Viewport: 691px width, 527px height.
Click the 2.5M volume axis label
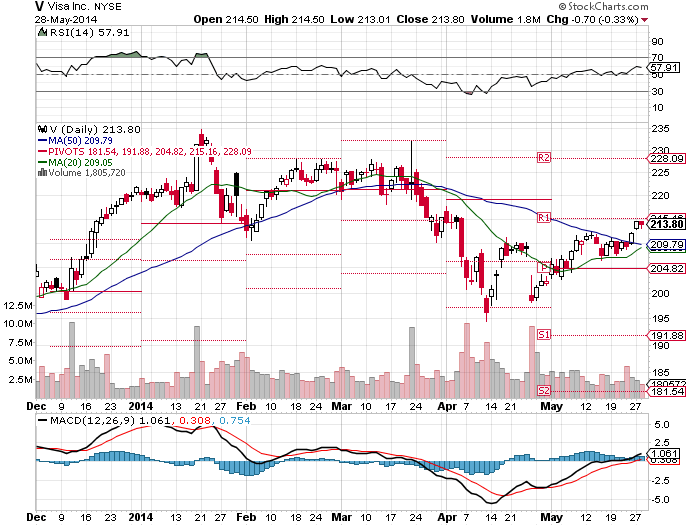click(x=21, y=379)
